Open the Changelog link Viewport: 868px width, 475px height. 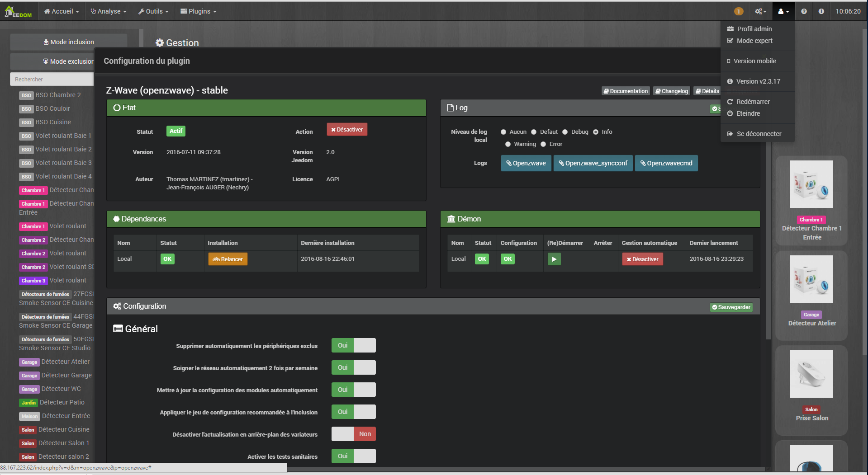pos(672,91)
